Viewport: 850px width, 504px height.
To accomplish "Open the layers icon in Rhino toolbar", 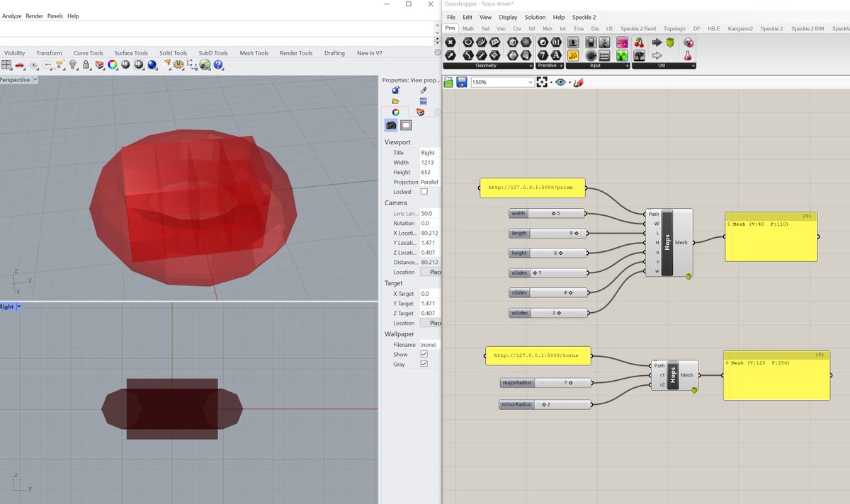I will pos(99,64).
